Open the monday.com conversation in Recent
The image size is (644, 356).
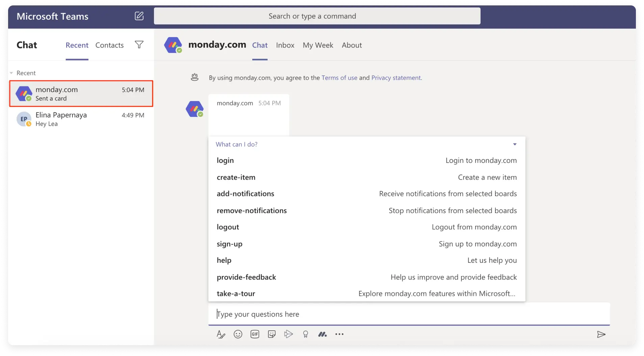click(x=81, y=94)
